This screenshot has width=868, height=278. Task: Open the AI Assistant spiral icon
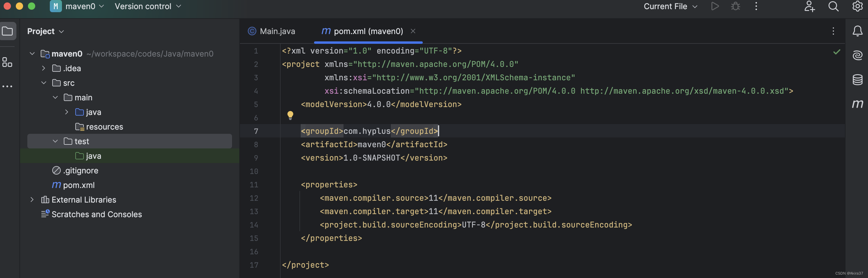857,55
